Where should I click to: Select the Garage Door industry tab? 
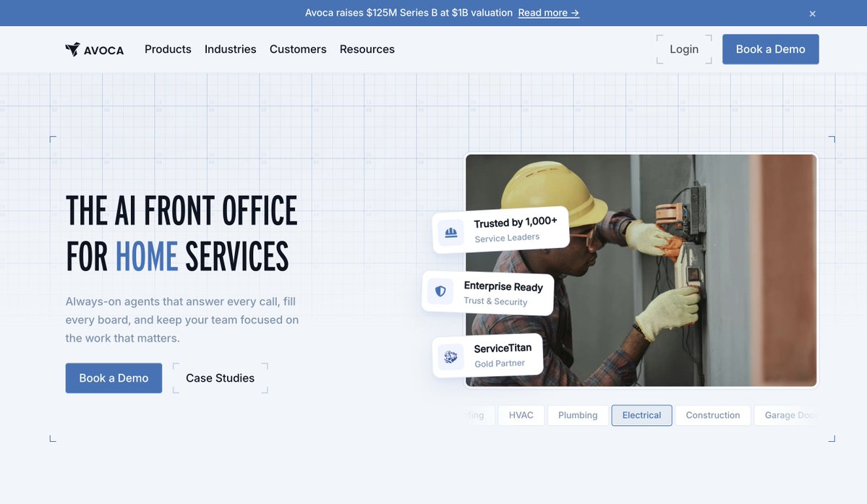click(x=787, y=415)
